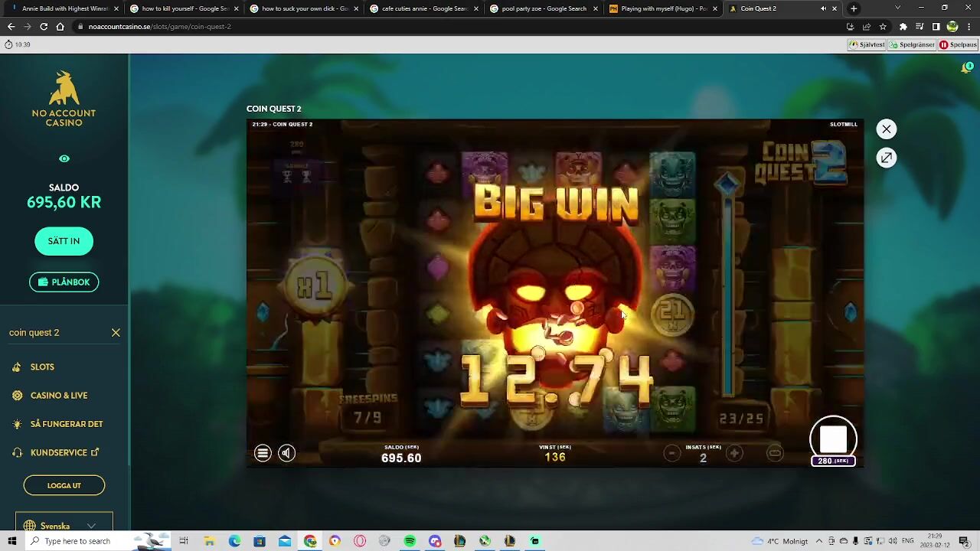This screenshot has width=980, height=551.
Task: Mute the Coin Quest 2 browser tab
Action: click(x=823, y=8)
